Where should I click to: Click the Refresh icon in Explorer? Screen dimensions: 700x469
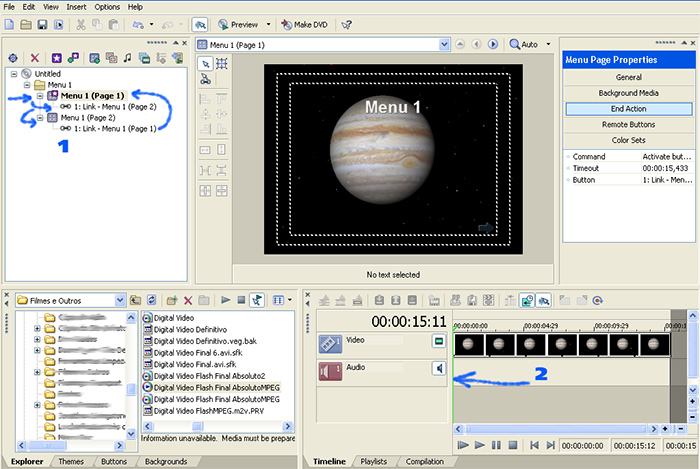pos(152,300)
